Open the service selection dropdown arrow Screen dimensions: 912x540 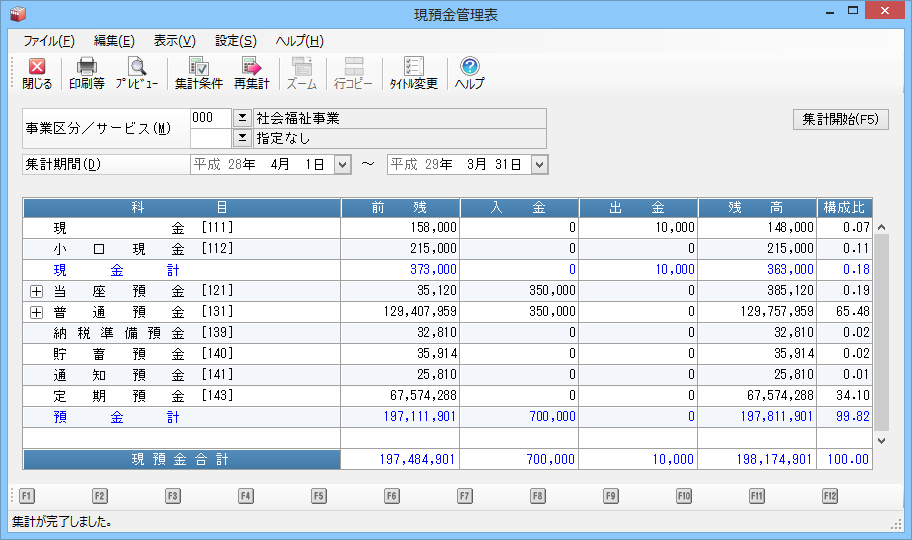(242, 138)
